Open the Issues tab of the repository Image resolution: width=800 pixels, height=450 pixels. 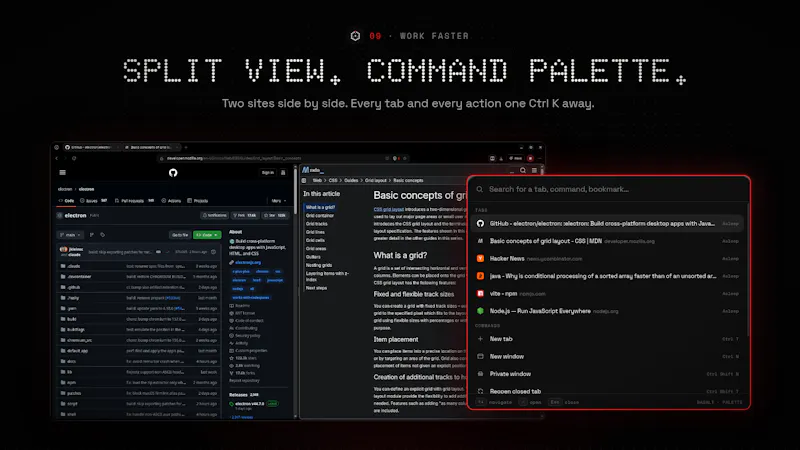pos(93,201)
